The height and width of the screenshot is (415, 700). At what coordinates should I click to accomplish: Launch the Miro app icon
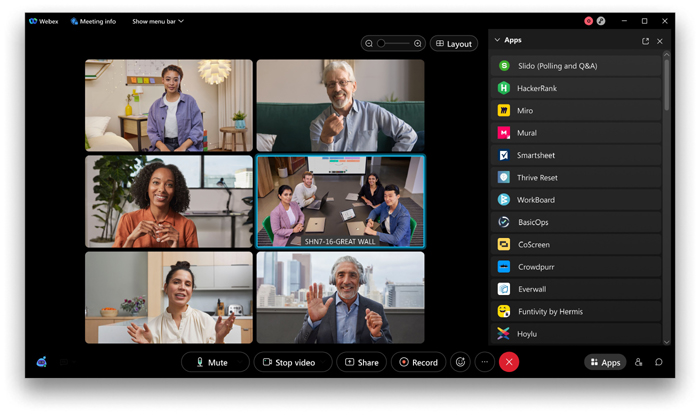(x=504, y=110)
